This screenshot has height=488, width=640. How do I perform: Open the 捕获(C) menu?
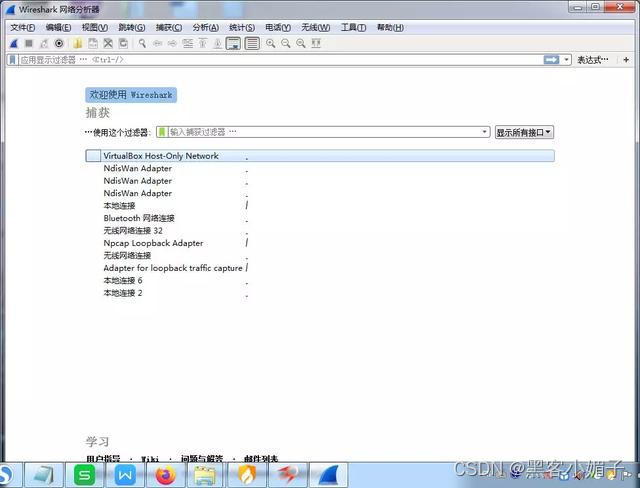click(x=169, y=27)
